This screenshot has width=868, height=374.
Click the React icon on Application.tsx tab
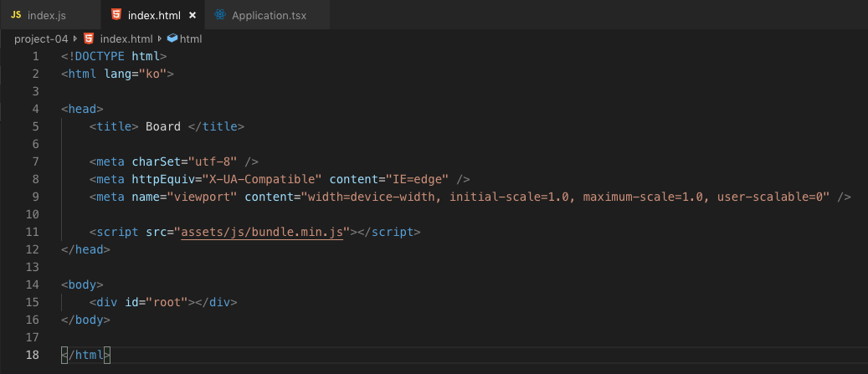pyautogui.click(x=220, y=16)
